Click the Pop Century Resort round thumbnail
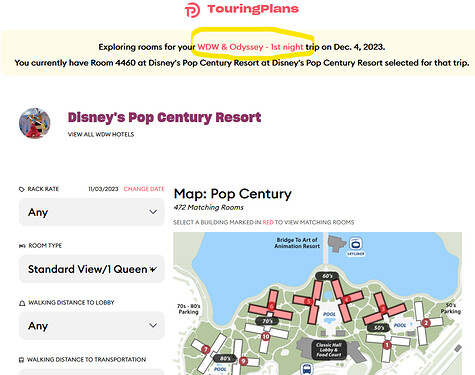Image resolution: width=475 pixels, height=375 pixels. (x=35, y=123)
